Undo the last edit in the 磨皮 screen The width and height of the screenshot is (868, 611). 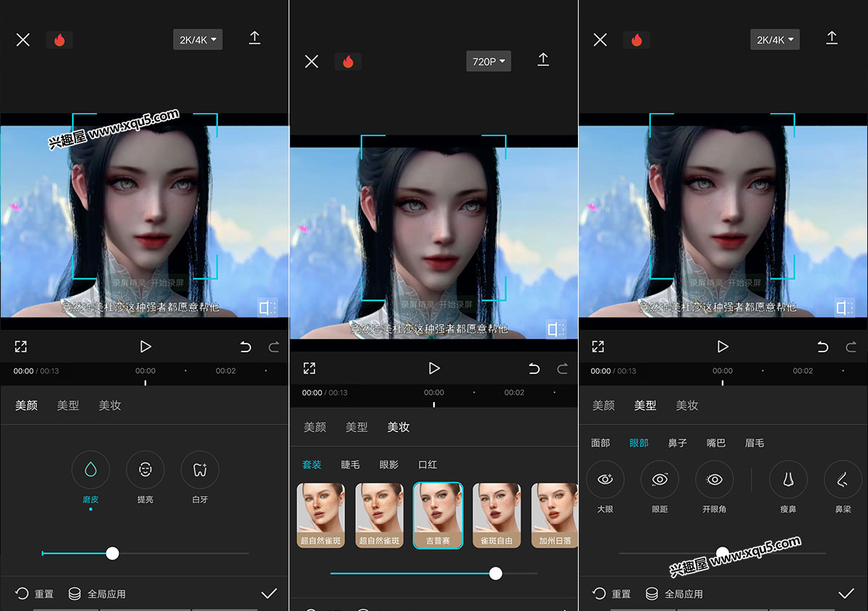[245, 347]
